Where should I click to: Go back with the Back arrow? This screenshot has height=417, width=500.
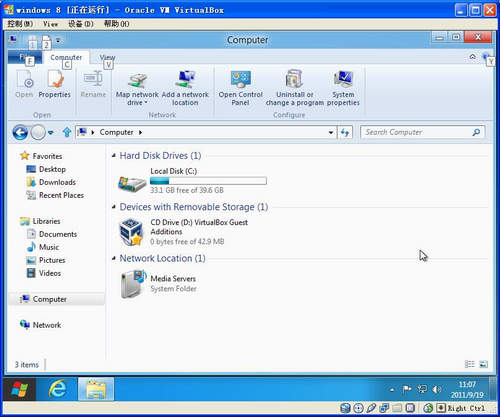point(20,133)
